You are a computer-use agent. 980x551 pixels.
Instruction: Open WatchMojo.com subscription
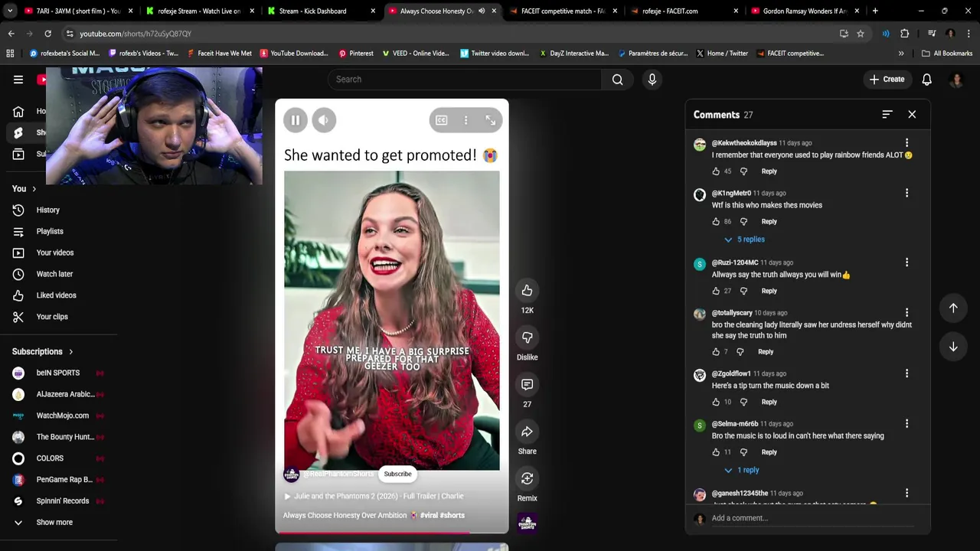click(58, 416)
